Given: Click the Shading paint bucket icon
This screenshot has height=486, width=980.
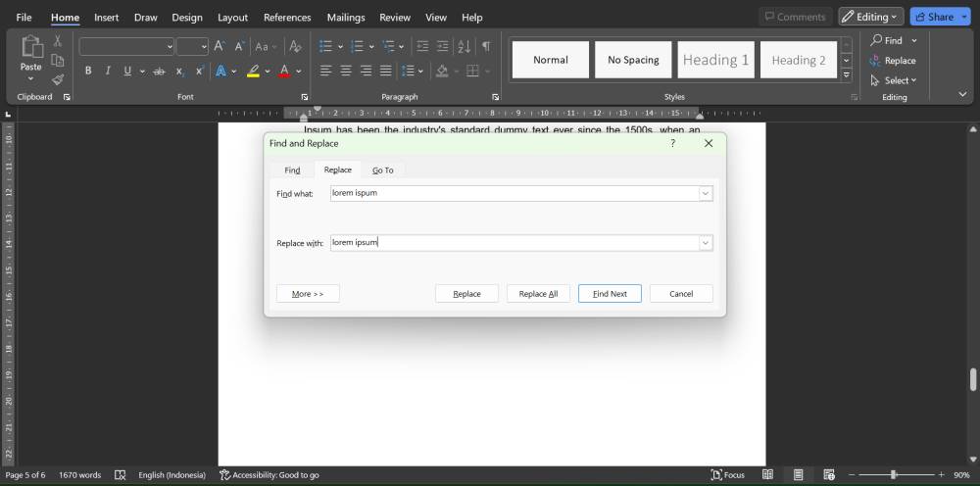Looking at the screenshot, I should 442,72.
